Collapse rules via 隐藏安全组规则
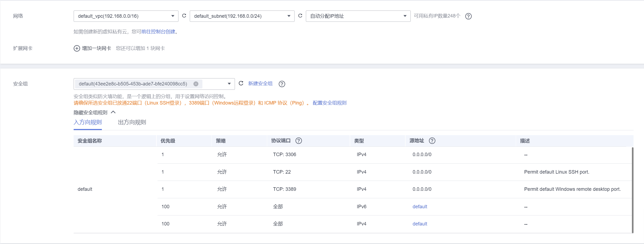644x244 pixels. (x=94, y=112)
